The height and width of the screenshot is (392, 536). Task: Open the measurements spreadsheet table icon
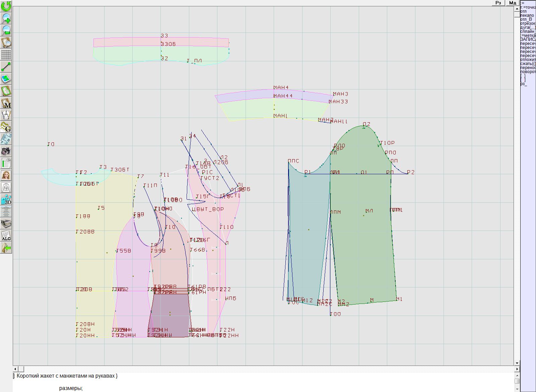click(6, 164)
